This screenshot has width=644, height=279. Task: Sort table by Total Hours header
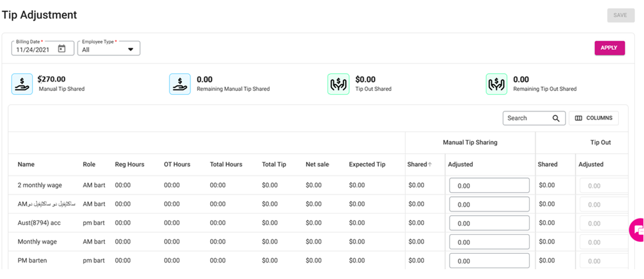[226, 165]
